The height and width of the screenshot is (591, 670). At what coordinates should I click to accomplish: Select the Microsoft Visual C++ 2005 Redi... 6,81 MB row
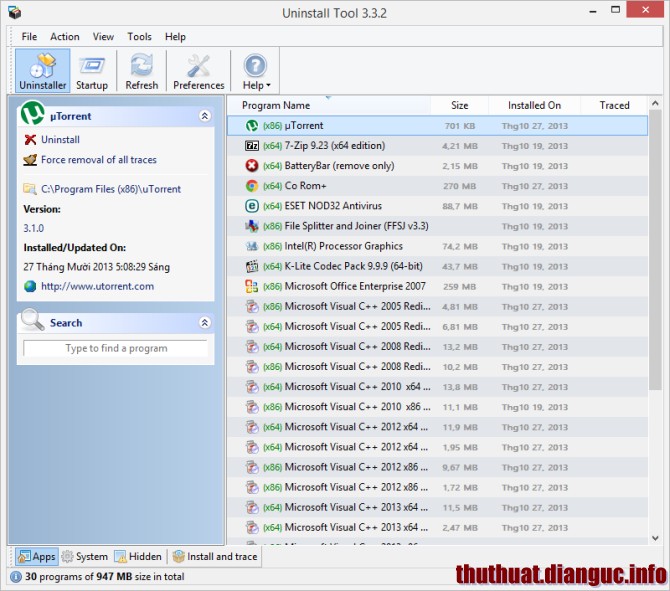click(437, 326)
